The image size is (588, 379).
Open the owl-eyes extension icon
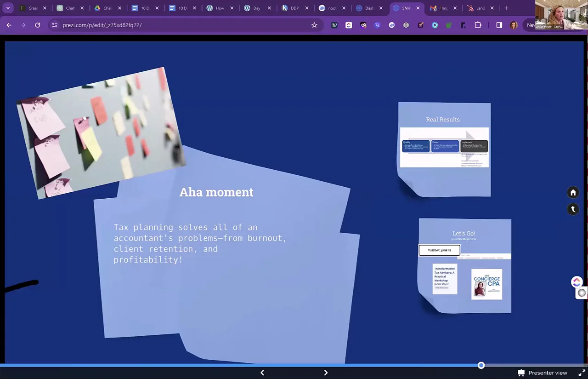(363, 25)
